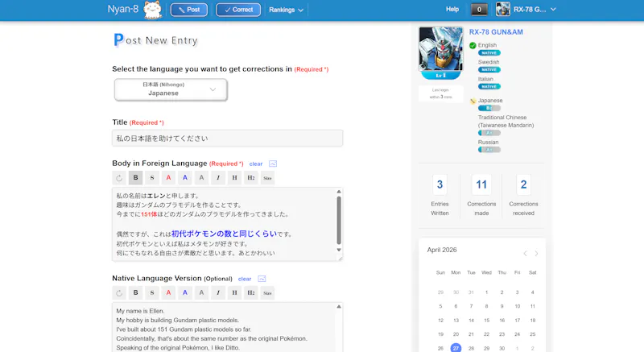The height and width of the screenshot is (352, 644).
Task: Open the Post entry button
Action: (x=189, y=10)
